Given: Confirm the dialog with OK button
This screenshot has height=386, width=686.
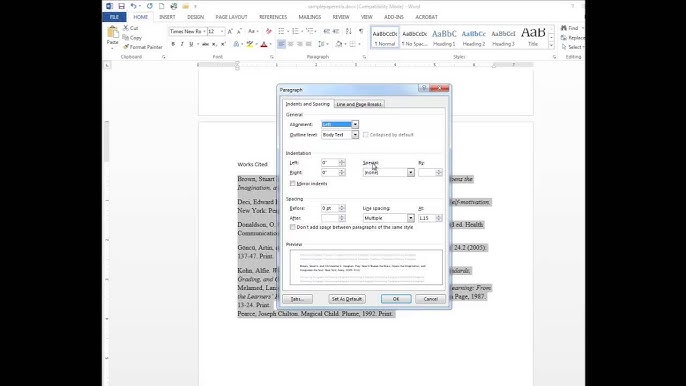Looking at the screenshot, I should 396,299.
